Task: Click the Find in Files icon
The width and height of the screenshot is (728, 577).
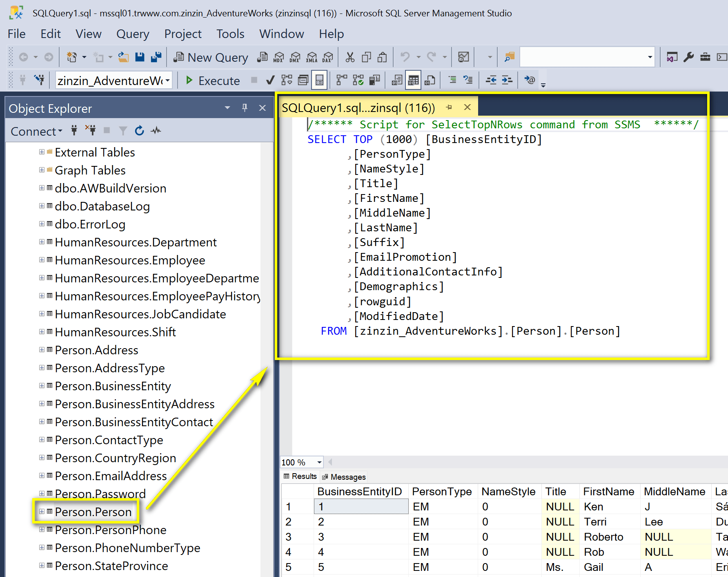Action: [x=509, y=57]
